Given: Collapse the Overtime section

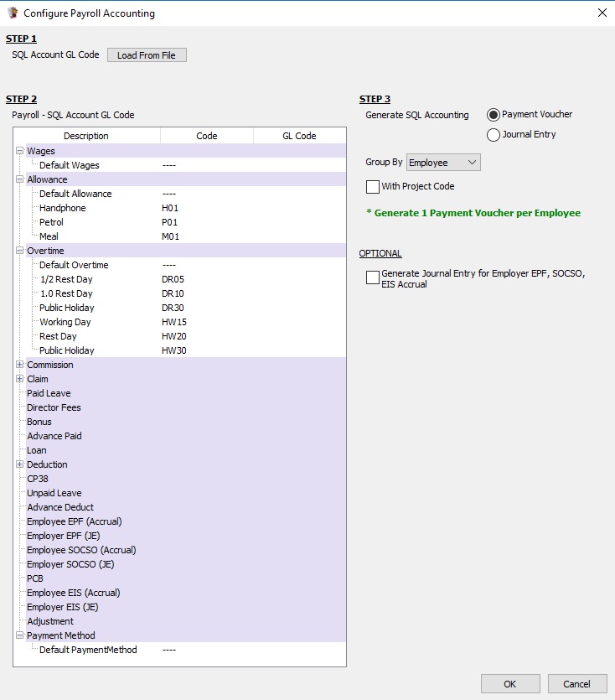Looking at the screenshot, I should coord(18,251).
